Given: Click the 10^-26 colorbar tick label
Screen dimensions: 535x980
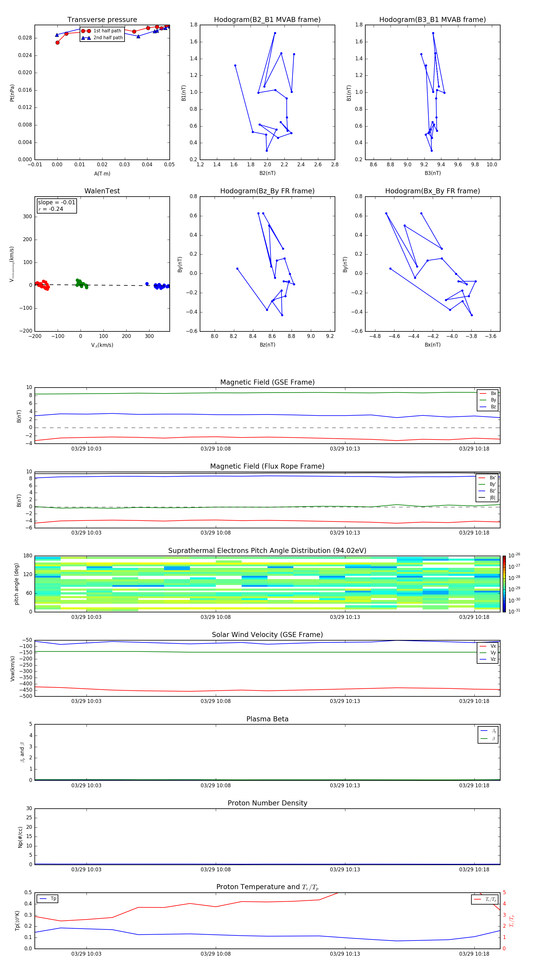Looking at the screenshot, I should point(514,555).
